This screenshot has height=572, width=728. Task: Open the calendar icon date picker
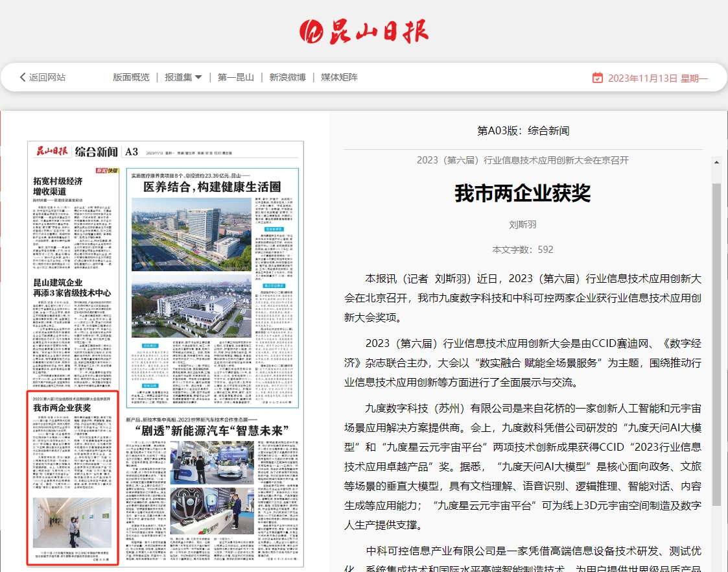[598, 78]
